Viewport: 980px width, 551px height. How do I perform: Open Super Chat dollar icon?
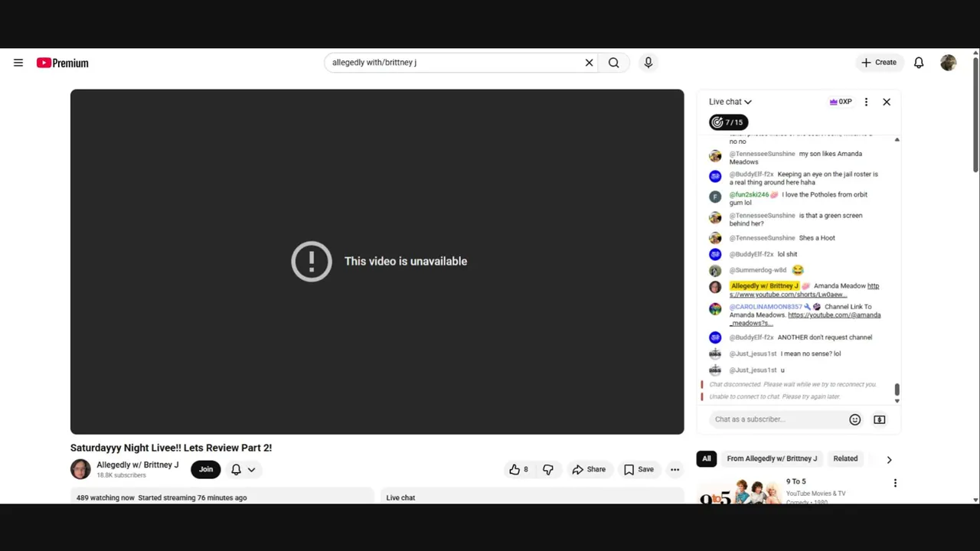click(880, 419)
